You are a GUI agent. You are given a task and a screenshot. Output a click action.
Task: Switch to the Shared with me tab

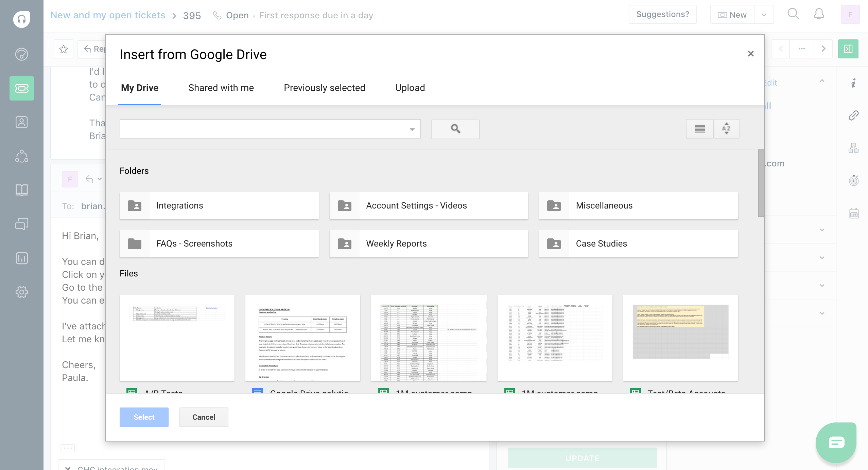tap(221, 88)
